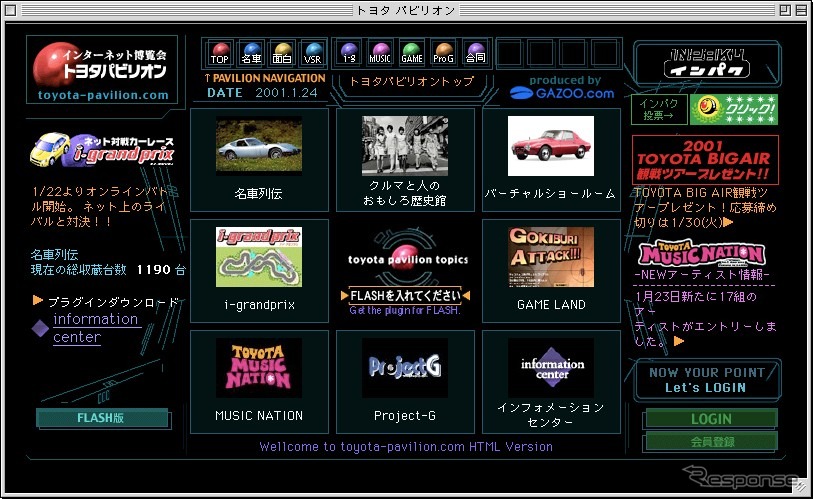This screenshot has height=499, width=813.
Task: Click the Let's LOGIN point panel
Action: (707, 380)
